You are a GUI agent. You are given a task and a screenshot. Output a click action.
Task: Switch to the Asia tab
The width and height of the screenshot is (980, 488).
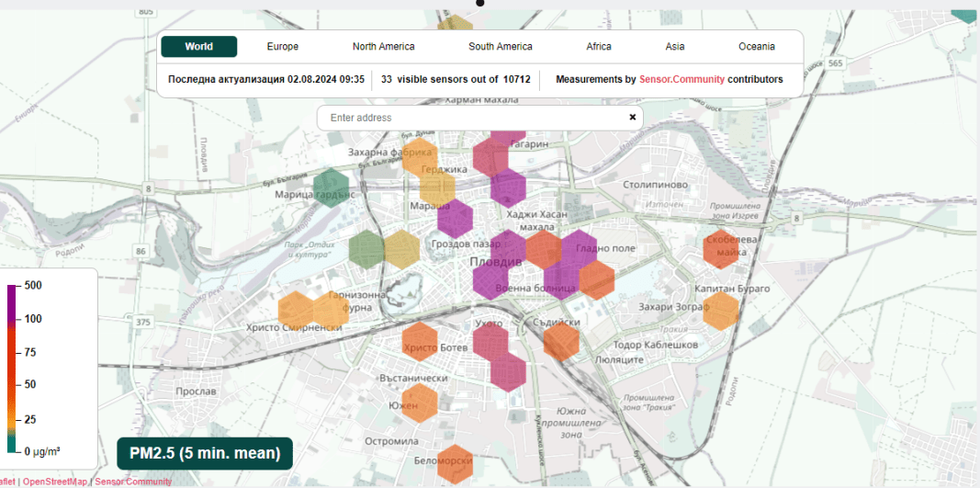coord(675,47)
